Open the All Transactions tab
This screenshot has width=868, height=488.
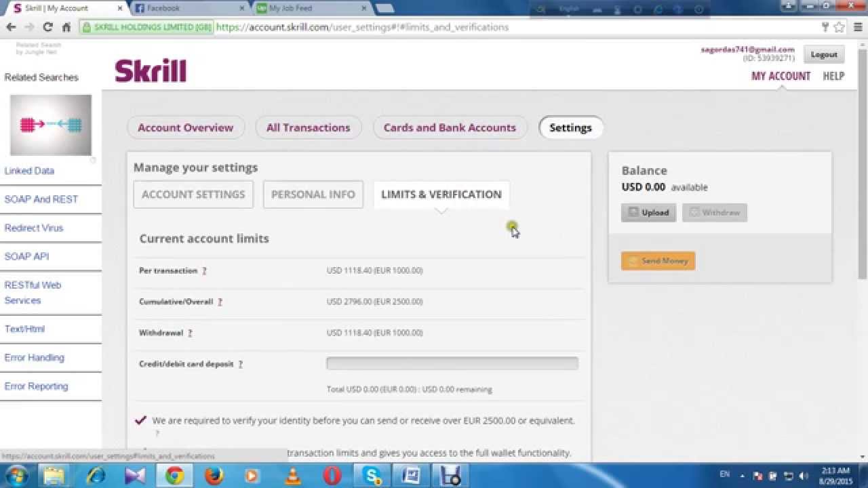(309, 127)
